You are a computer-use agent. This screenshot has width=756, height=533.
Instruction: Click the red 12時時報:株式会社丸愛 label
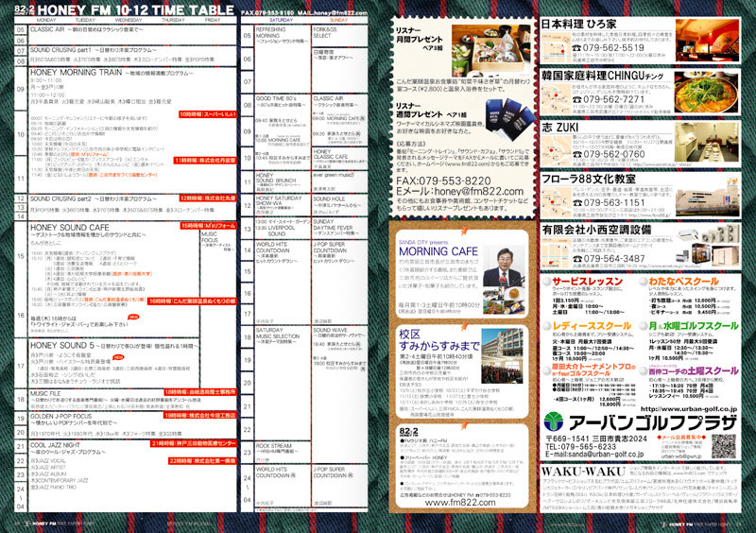pyautogui.click(x=207, y=198)
